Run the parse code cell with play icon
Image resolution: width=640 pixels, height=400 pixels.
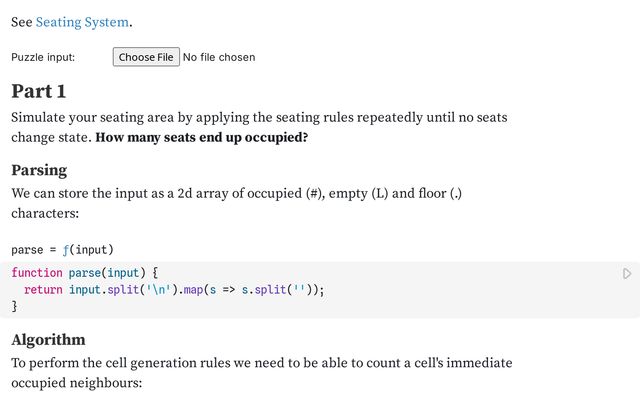click(x=627, y=273)
